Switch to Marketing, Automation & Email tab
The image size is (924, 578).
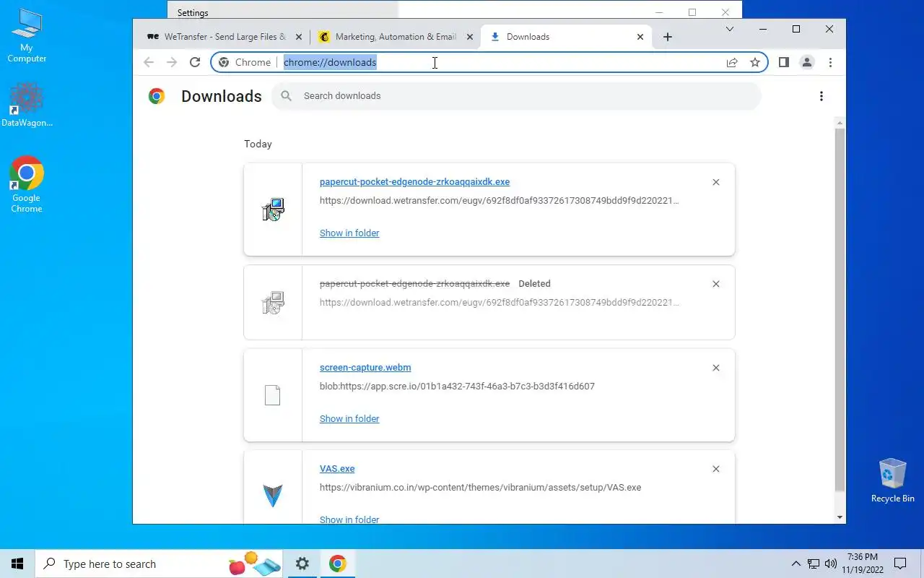(396, 37)
